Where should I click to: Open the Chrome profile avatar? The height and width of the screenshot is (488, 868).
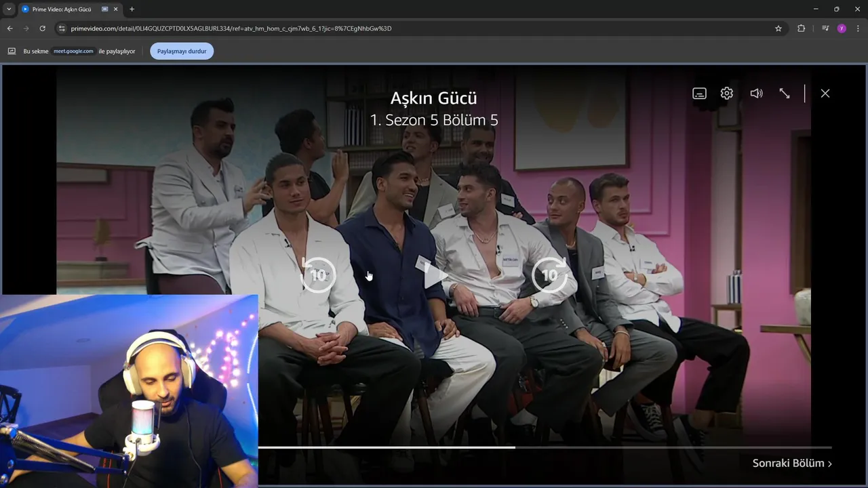tap(842, 28)
